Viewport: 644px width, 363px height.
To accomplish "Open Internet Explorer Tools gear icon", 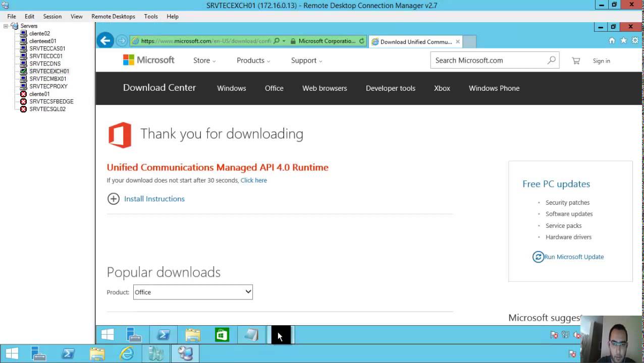I will point(635,41).
